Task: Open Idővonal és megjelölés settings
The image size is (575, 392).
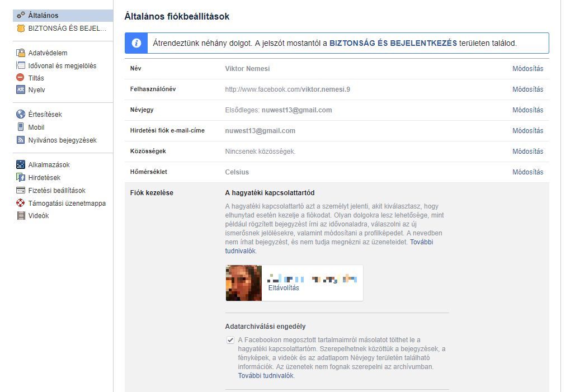Action: point(62,65)
